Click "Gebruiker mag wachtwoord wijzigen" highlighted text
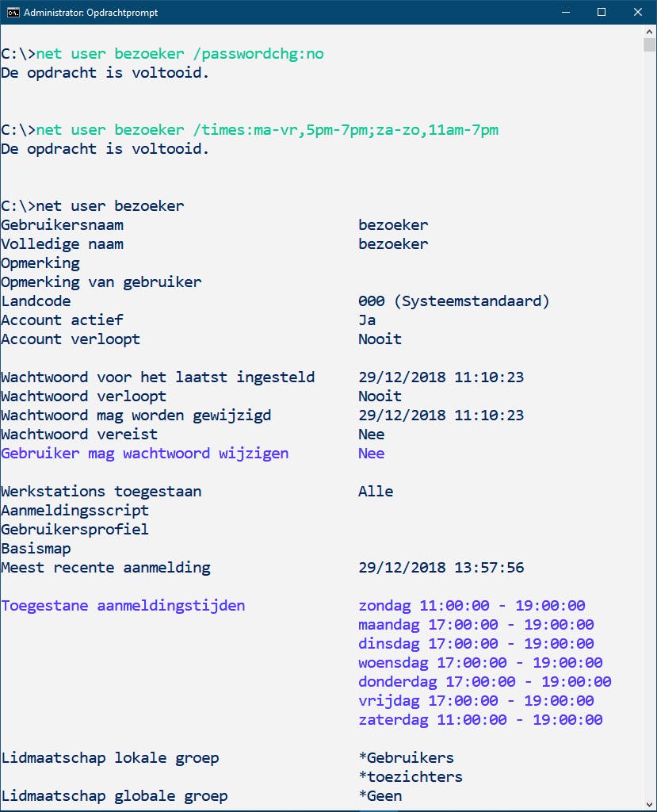Screen dimensions: 657x812 145,454
